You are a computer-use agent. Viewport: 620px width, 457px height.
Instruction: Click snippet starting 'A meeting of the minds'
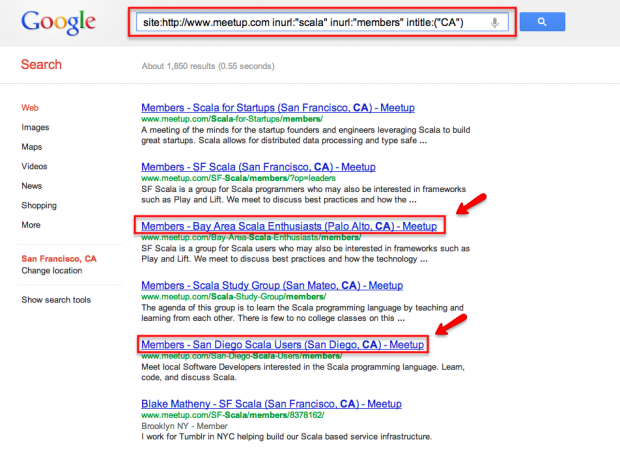click(x=306, y=135)
